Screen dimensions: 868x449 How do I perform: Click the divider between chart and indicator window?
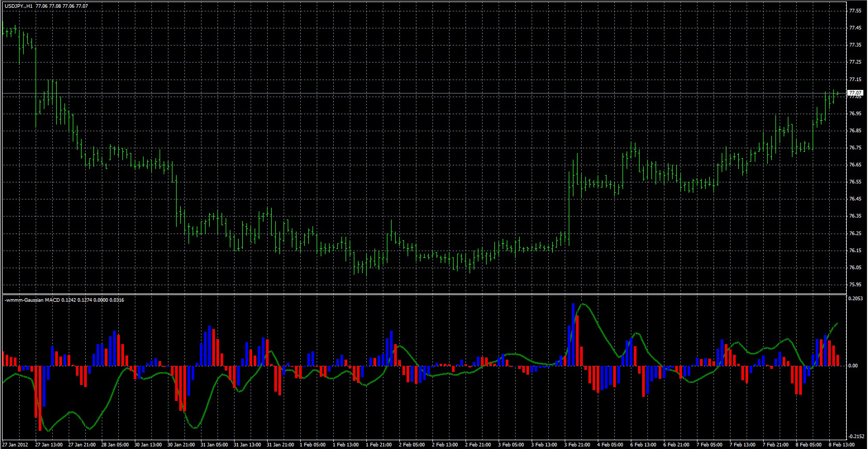(x=424, y=294)
